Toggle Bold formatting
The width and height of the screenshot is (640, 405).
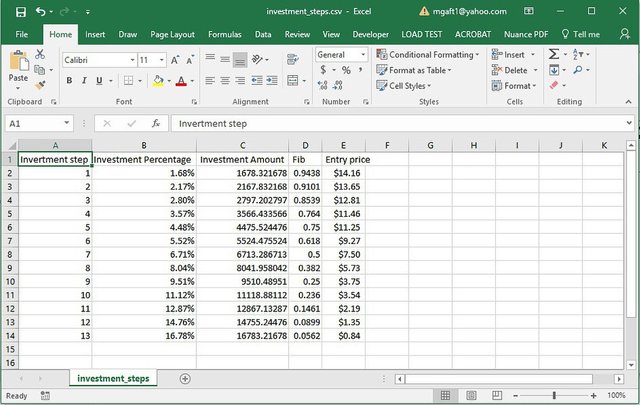(69, 81)
